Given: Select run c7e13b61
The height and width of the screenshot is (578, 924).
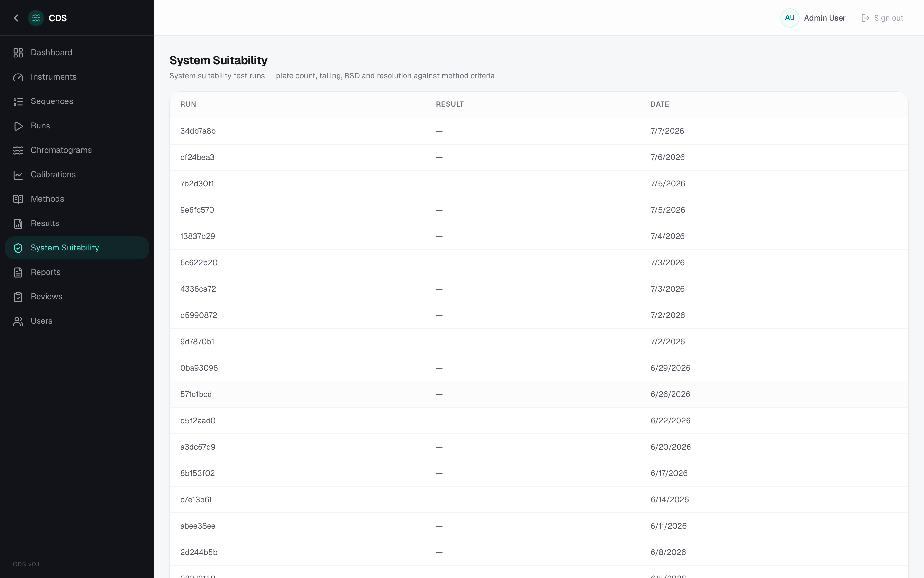Looking at the screenshot, I should 539,500.
